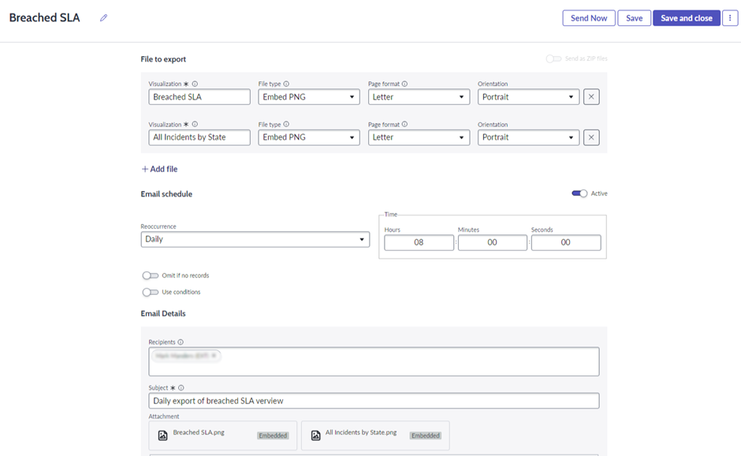
Task: Toggle Send as ZIP files switch
Action: pyautogui.click(x=553, y=59)
